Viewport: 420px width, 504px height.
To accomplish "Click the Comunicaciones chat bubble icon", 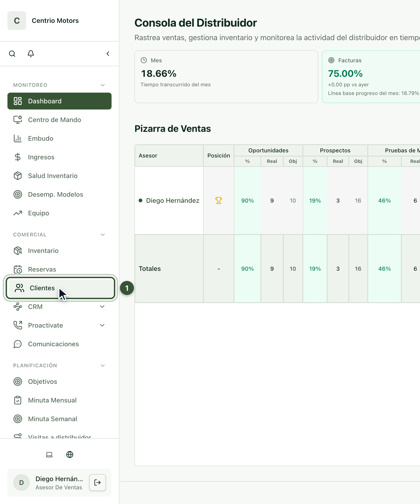I will (17, 344).
